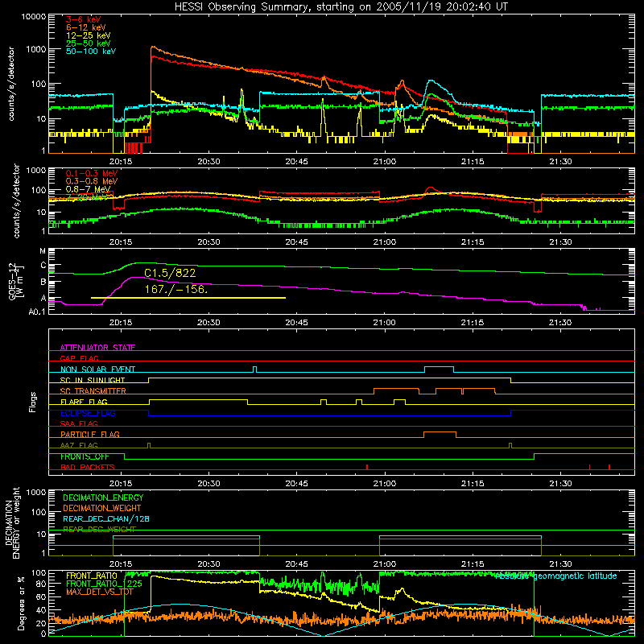Click the NON_SOLAR_EVENT flag label

97,369
